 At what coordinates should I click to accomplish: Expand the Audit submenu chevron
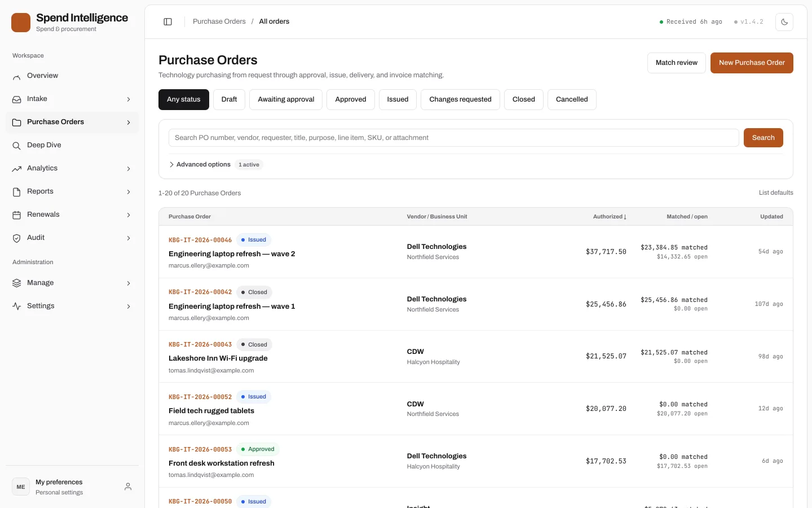click(129, 238)
